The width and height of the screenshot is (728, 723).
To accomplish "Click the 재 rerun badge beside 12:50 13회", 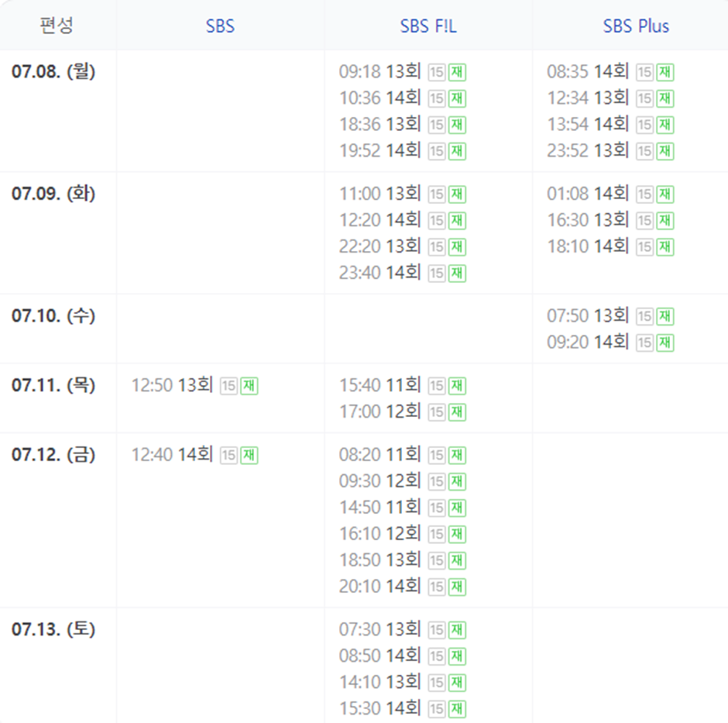I will tap(249, 386).
